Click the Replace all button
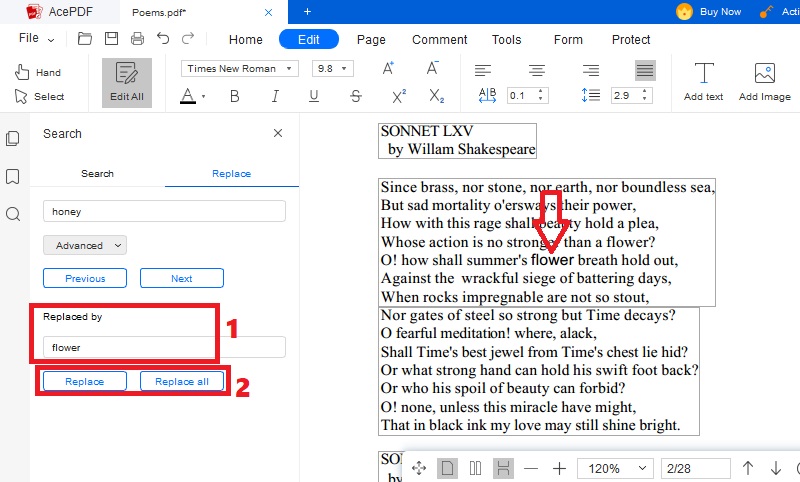The height and width of the screenshot is (482, 800). coord(182,381)
